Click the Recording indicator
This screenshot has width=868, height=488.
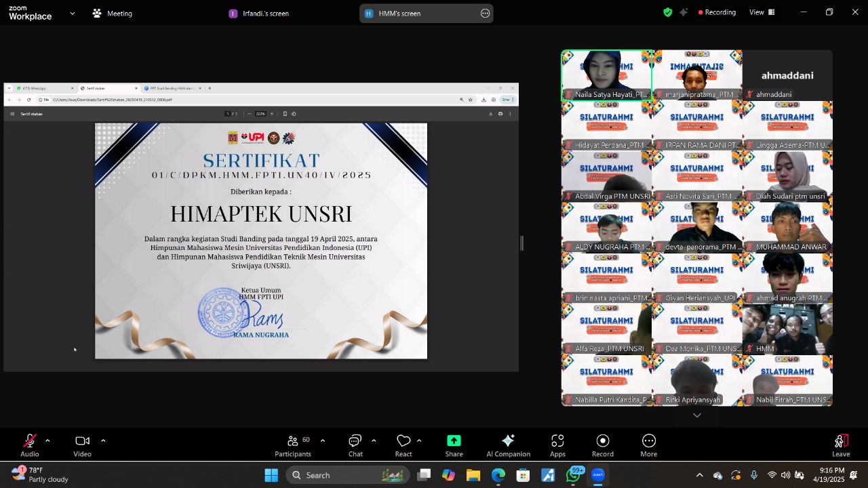[715, 12]
